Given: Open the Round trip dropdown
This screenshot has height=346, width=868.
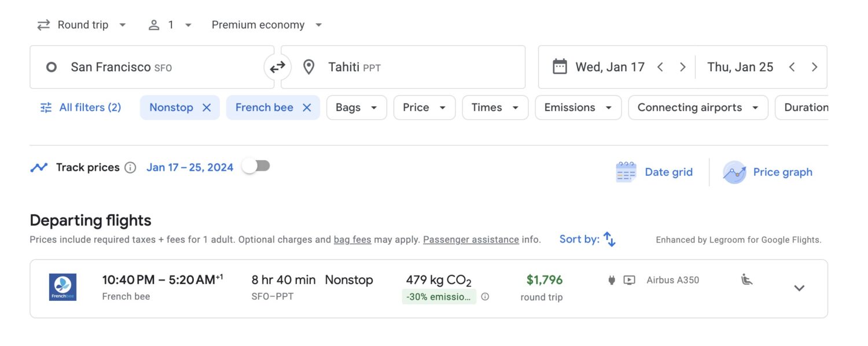Looking at the screenshot, I should coord(82,25).
